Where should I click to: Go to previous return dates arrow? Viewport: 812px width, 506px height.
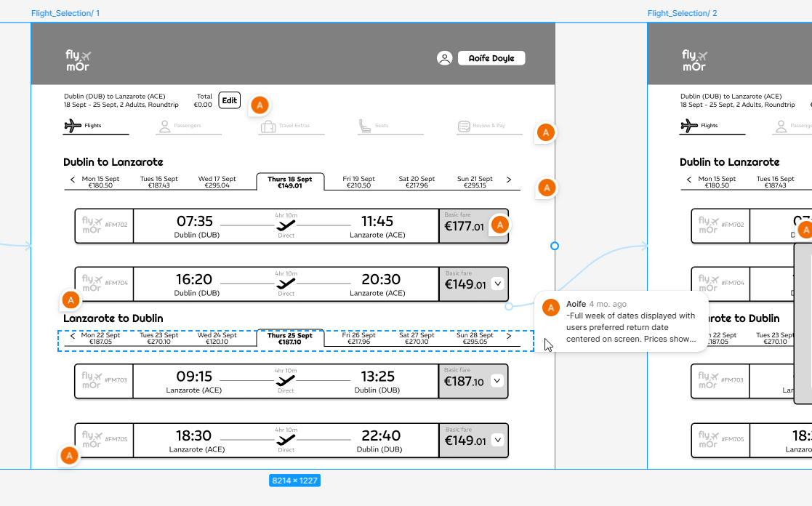(x=73, y=336)
